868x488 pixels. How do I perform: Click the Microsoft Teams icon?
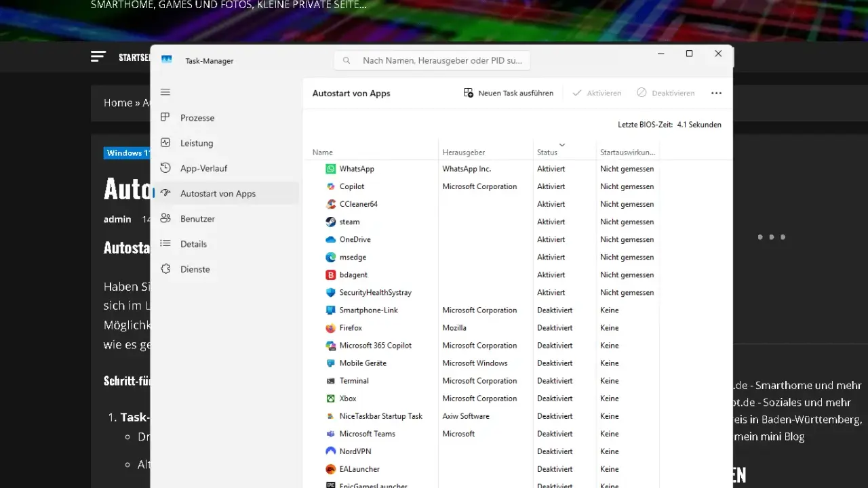click(330, 434)
